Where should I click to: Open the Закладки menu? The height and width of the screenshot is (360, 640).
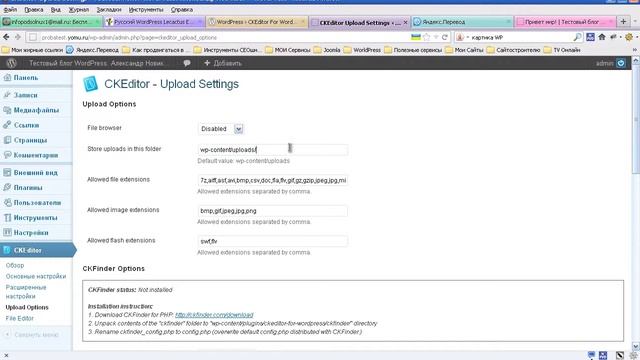point(109,9)
